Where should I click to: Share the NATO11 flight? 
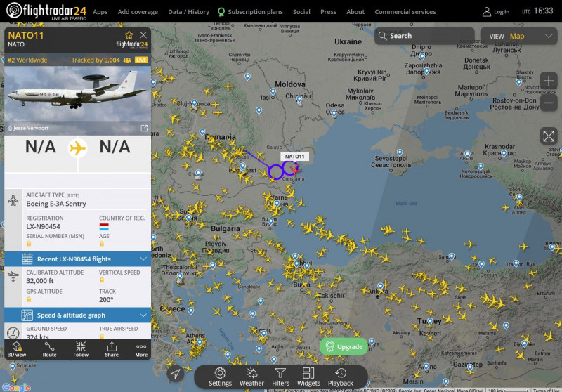(x=112, y=349)
